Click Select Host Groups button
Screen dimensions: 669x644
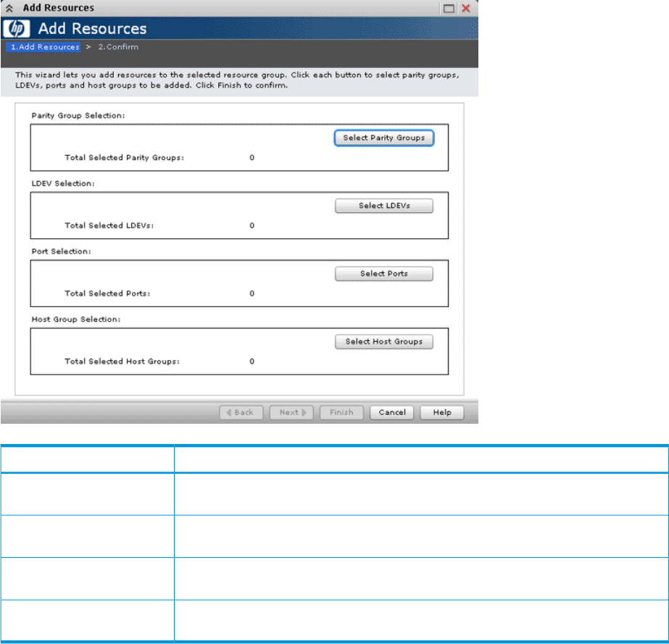pos(384,341)
